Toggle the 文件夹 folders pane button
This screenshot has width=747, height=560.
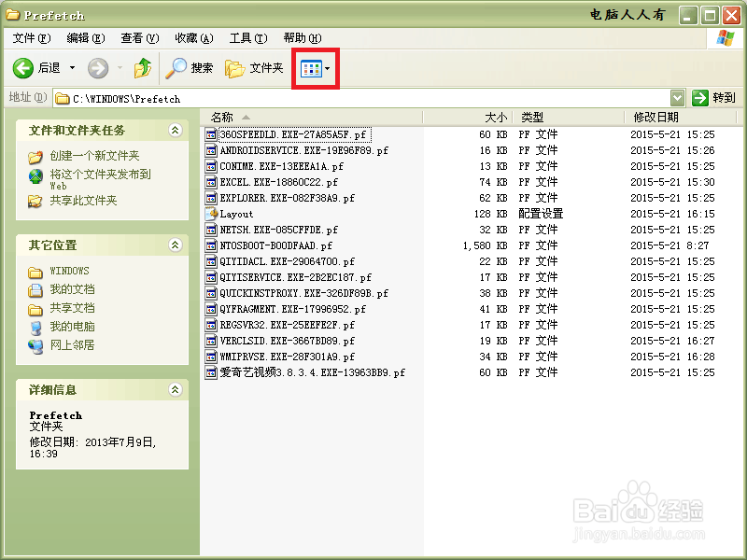254,68
